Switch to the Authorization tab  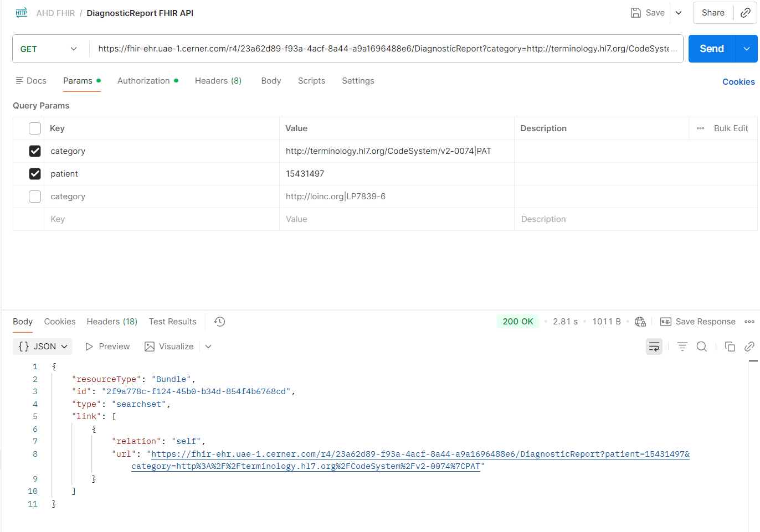143,81
